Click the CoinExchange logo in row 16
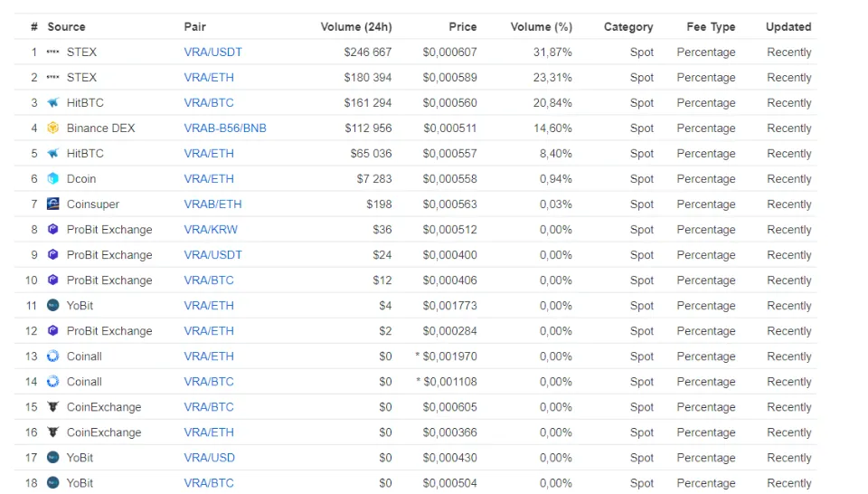This screenshot has height=494, width=868. 52,432
